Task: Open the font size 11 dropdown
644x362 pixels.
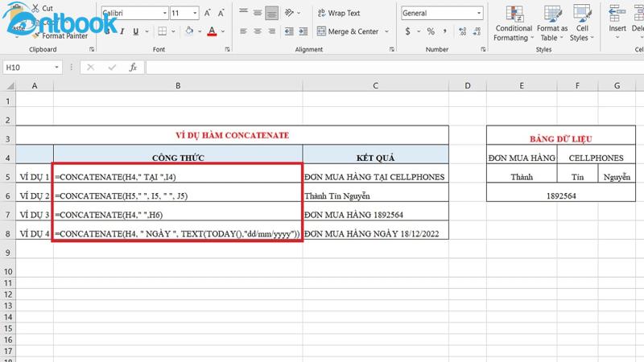Action: point(195,13)
